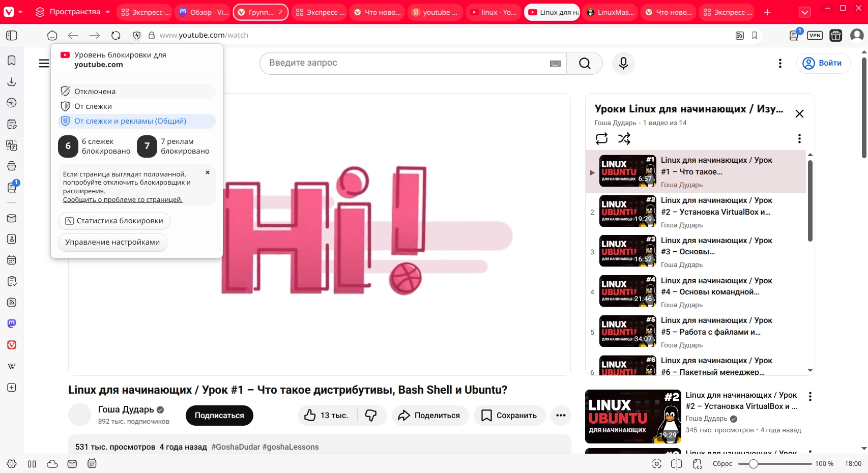
Task: Open the tab list dropdown arrow
Action: tap(804, 12)
